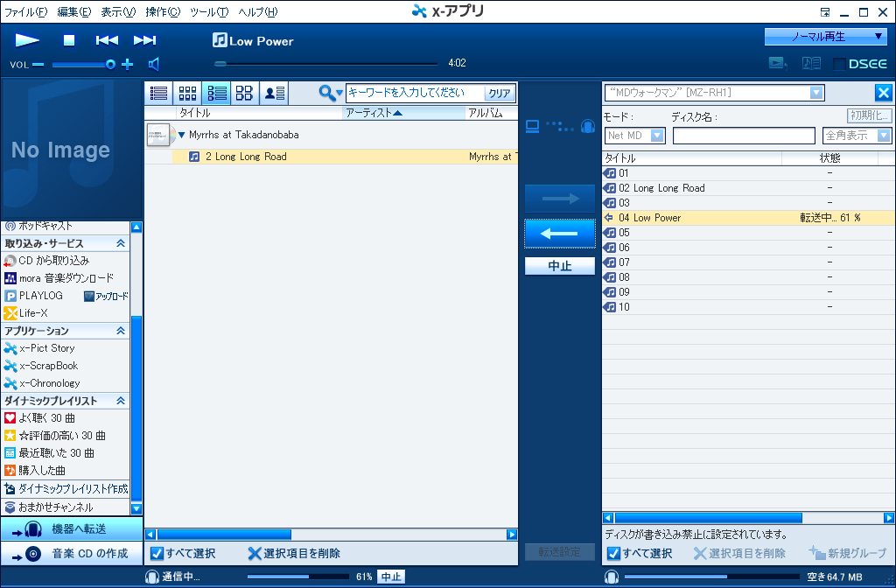The image size is (896, 588).
Task: Focus the keyword search input field
Action: pos(415,93)
